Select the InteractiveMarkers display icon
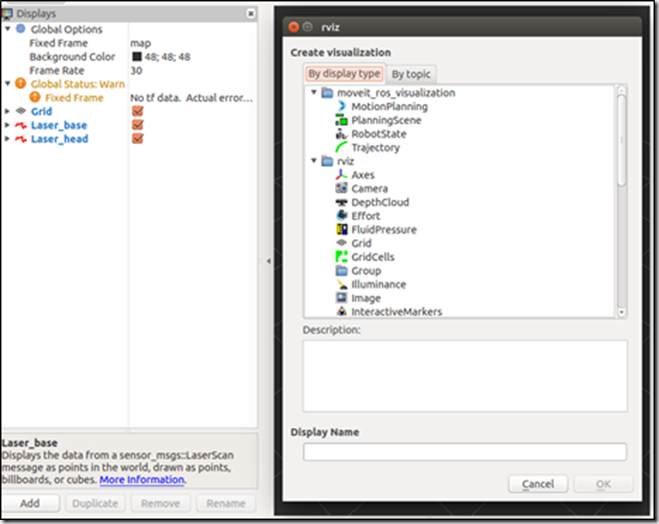 [x=342, y=311]
